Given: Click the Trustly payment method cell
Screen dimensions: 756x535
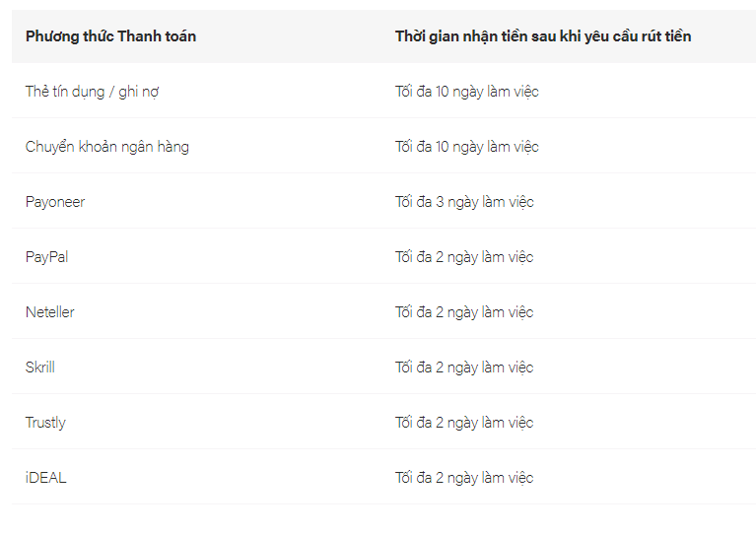Looking at the screenshot, I should 45,423.
